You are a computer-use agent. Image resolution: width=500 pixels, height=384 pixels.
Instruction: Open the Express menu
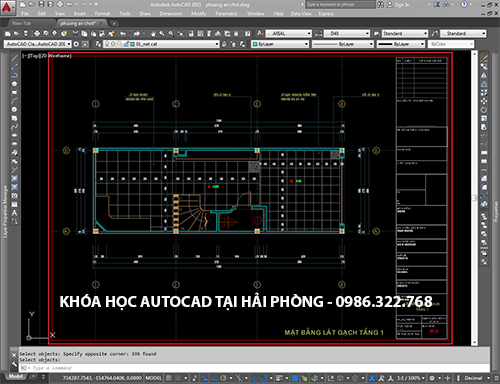click(x=326, y=14)
